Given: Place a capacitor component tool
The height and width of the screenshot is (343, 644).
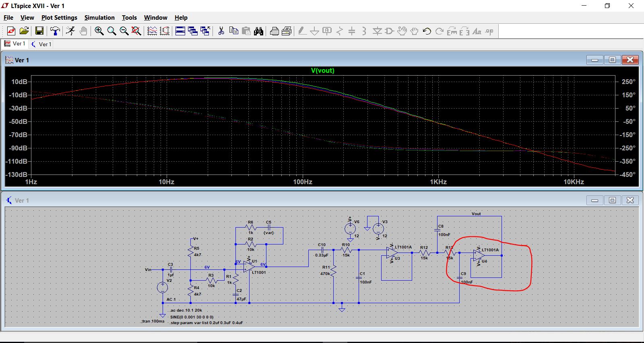Looking at the screenshot, I should click(x=352, y=31).
